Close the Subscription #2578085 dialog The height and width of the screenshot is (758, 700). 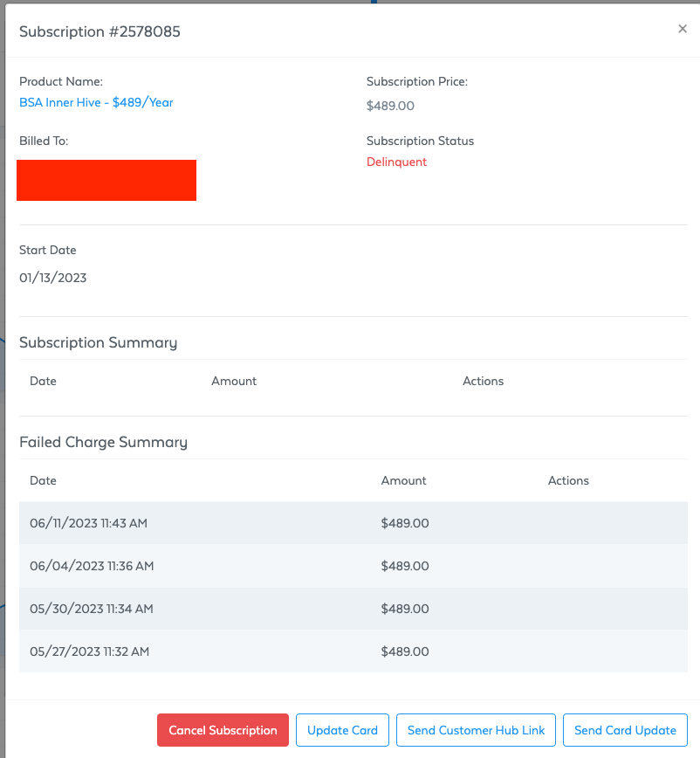point(683,28)
